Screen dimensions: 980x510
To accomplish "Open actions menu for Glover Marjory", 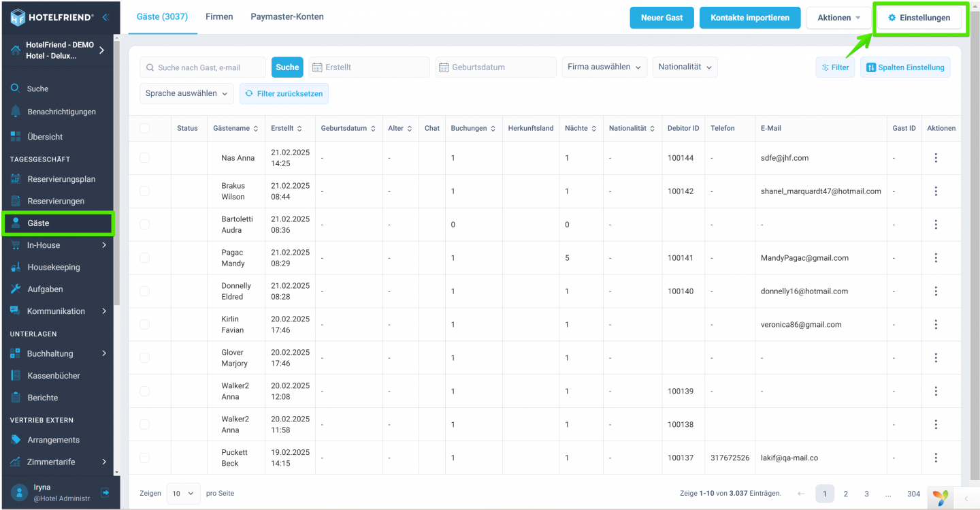I will pos(936,357).
